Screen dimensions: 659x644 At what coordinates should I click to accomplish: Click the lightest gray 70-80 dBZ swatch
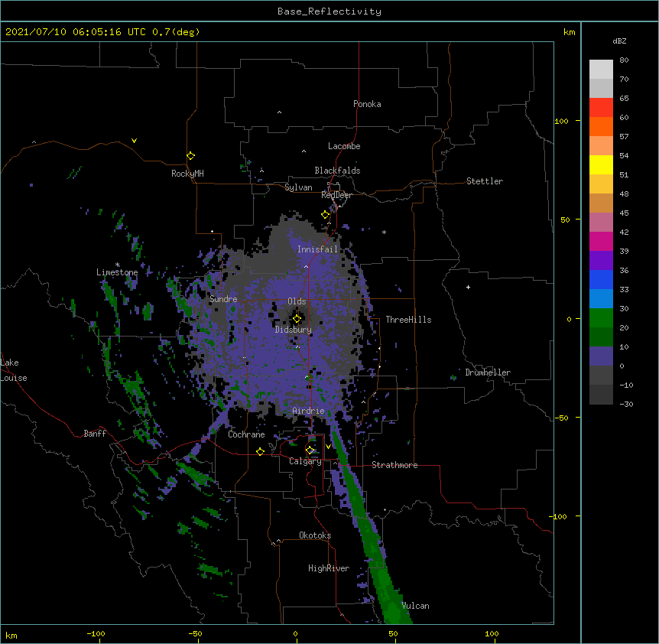point(601,69)
